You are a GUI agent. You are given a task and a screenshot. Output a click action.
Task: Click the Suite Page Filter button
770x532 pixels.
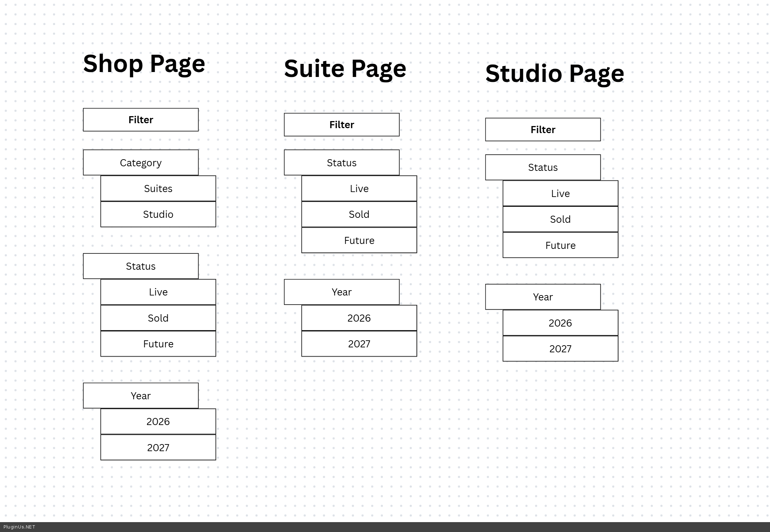[342, 125]
